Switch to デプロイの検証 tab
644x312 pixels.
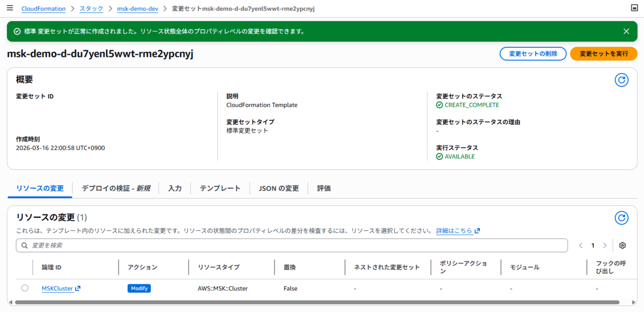tap(116, 188)
